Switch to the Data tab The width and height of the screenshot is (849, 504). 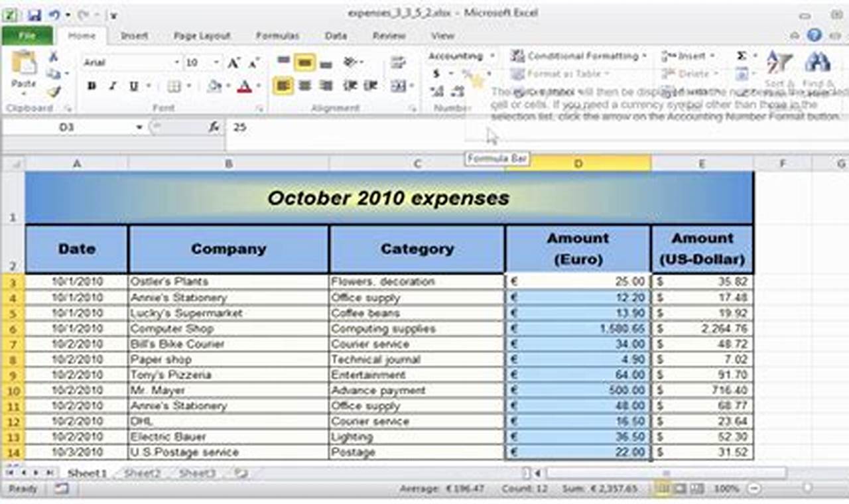336,36
